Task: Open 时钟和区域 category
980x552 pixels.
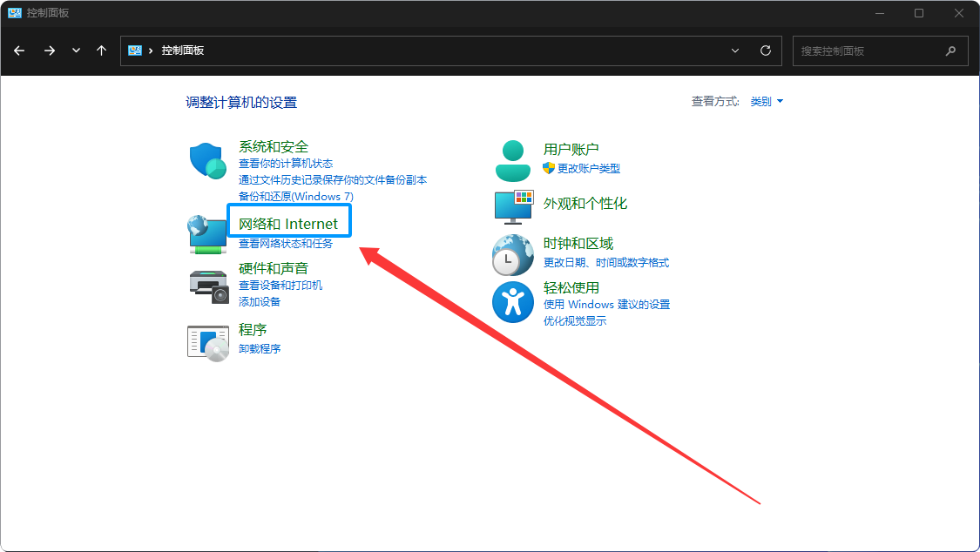Action: pos(578,244)
